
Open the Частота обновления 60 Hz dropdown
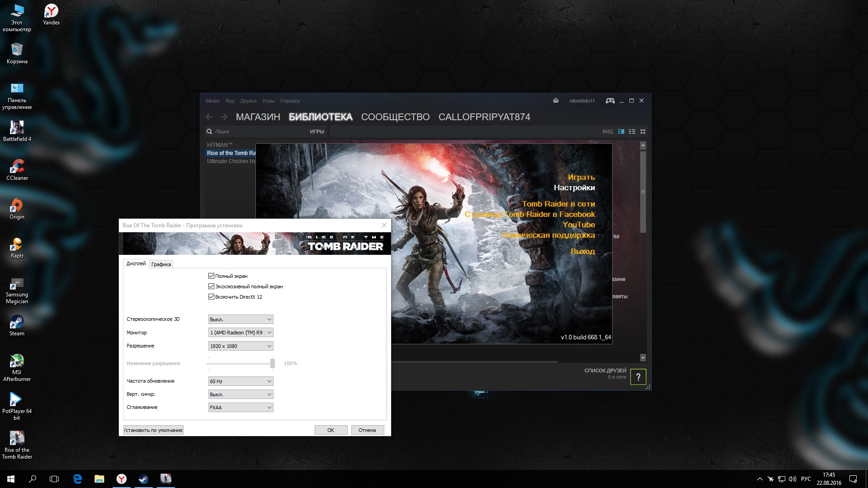tap(241, 381)
